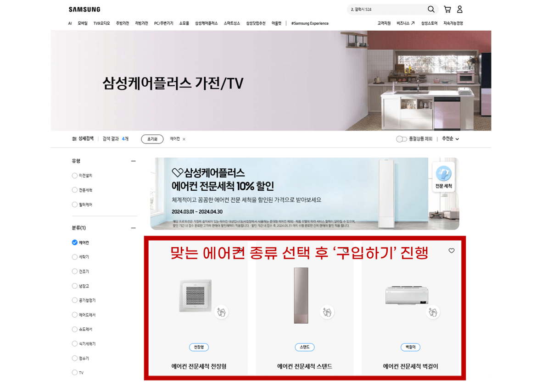This screenshot has height=392, width=542.
Task: Select the 전문세척 type option
Action: tap(75, 190)
